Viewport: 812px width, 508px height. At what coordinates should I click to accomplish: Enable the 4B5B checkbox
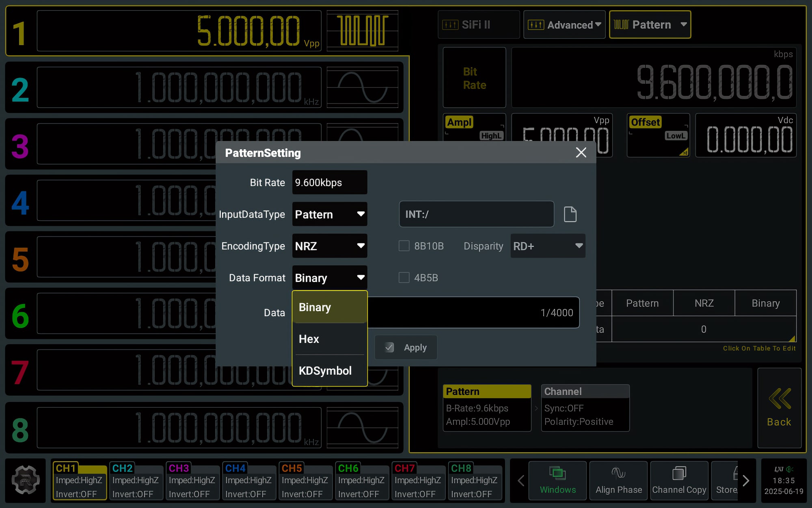point(404,278)
